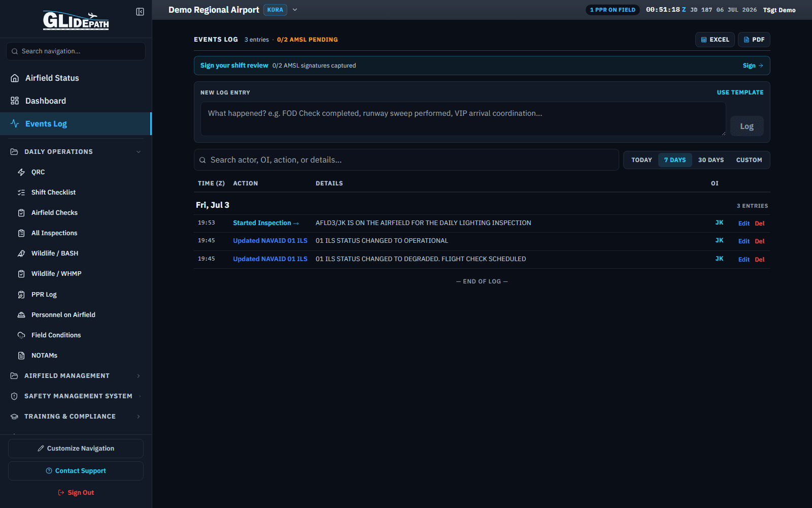Click the new log entry text area

coord(463,119)
